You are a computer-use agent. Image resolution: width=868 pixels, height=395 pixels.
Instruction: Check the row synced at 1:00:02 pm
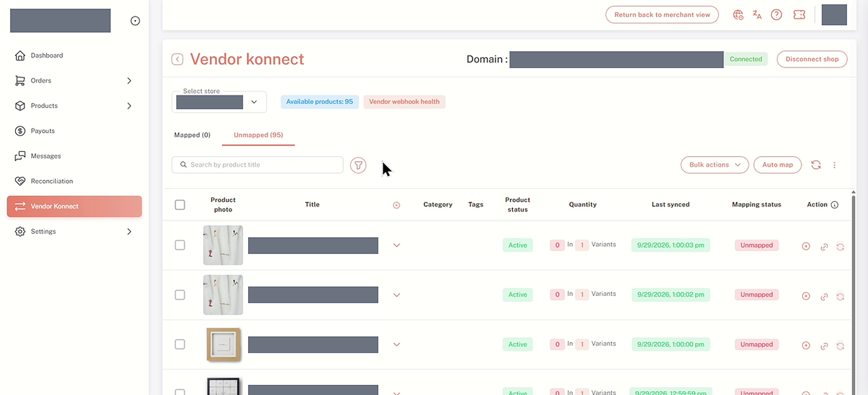point(180,295)
